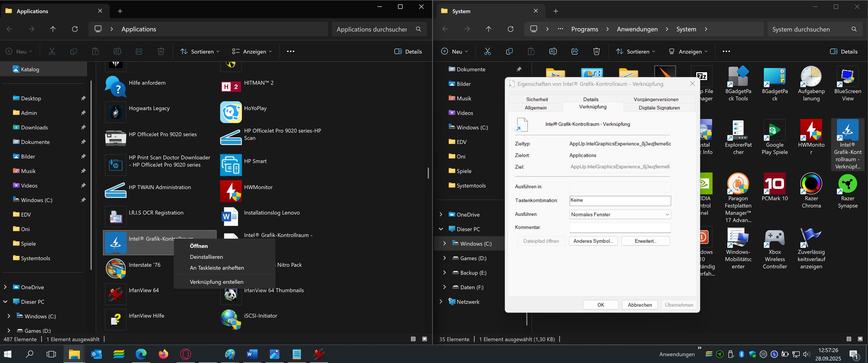
Task: Open HWMonitor in the Applications list
Action: pos(231,191)
